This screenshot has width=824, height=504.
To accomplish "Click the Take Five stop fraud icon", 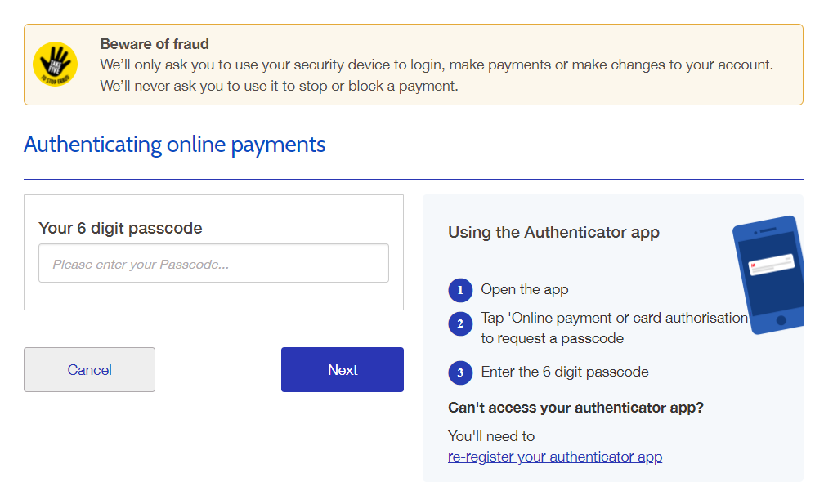I will click(x=55, y=65).
